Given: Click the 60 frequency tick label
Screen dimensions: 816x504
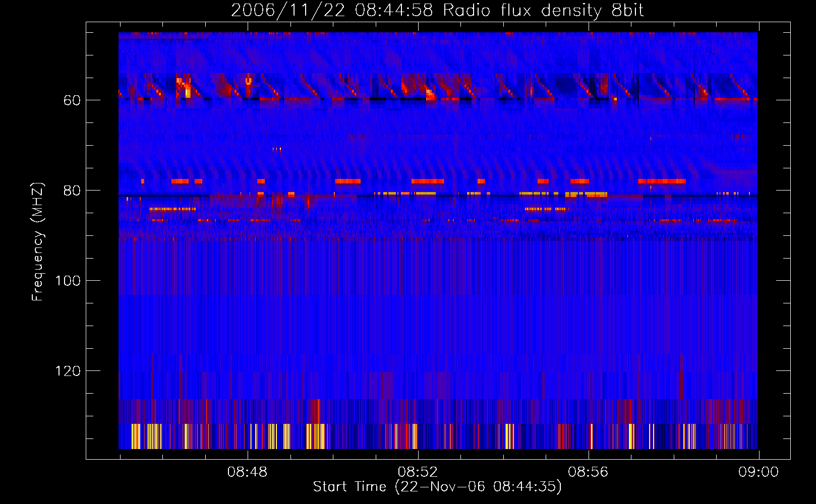Looking at the screenshot, I should point(72,101).
